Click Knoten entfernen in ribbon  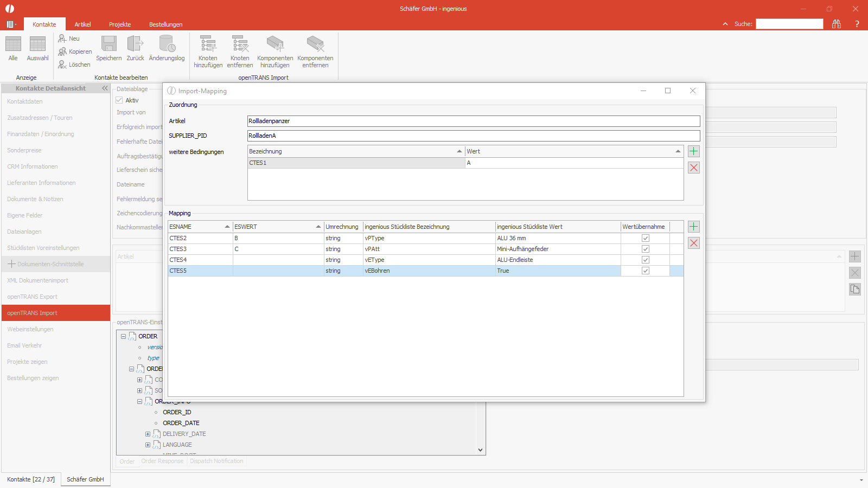click(x=240, y=52)
